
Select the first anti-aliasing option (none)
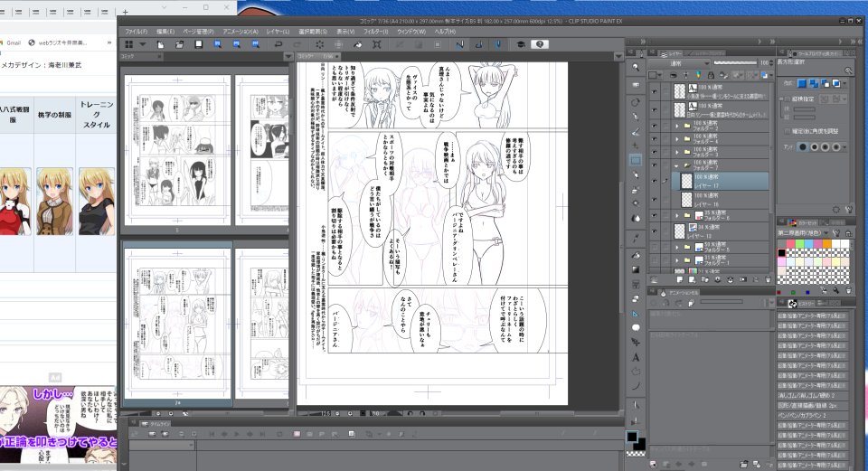(803, 146)
